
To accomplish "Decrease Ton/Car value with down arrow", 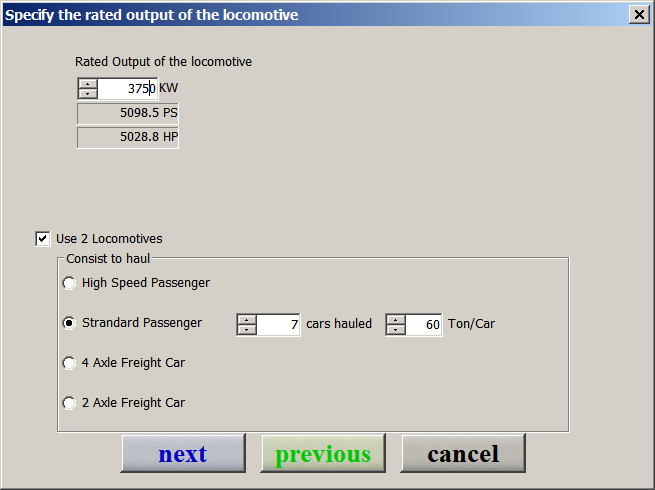I will tap(396, 330).
